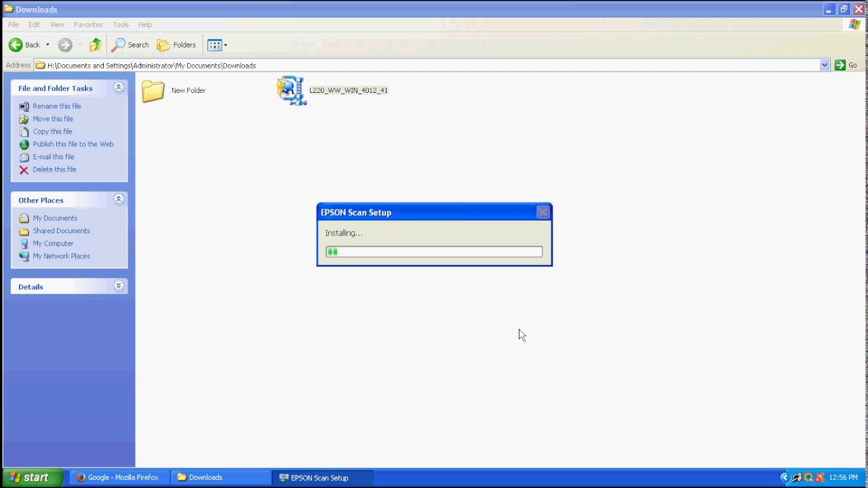Click the red X delete icon
This screenshot has height=488, width=868.
pyautogui.click(x=24, y=169)
